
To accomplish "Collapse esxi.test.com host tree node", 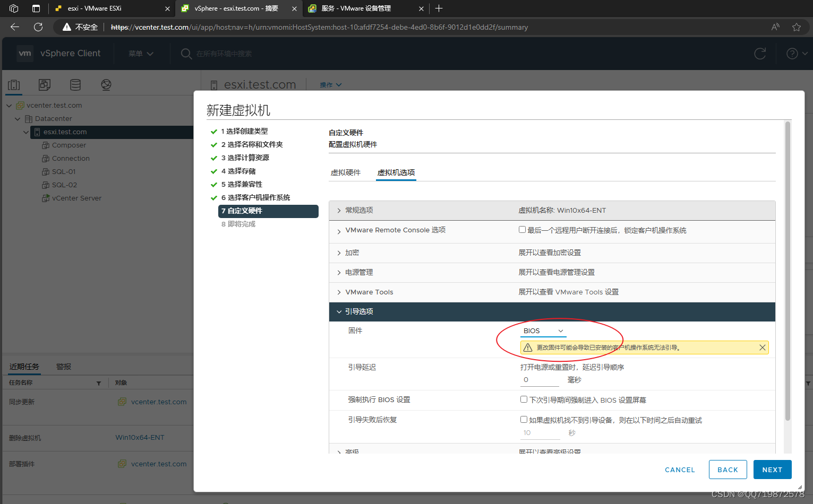I will tap(26, 132).
